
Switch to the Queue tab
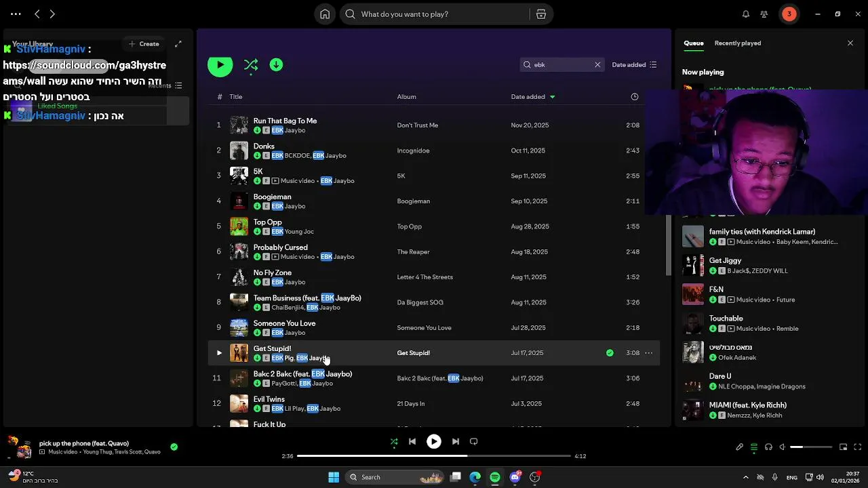(x=694, y=43)
